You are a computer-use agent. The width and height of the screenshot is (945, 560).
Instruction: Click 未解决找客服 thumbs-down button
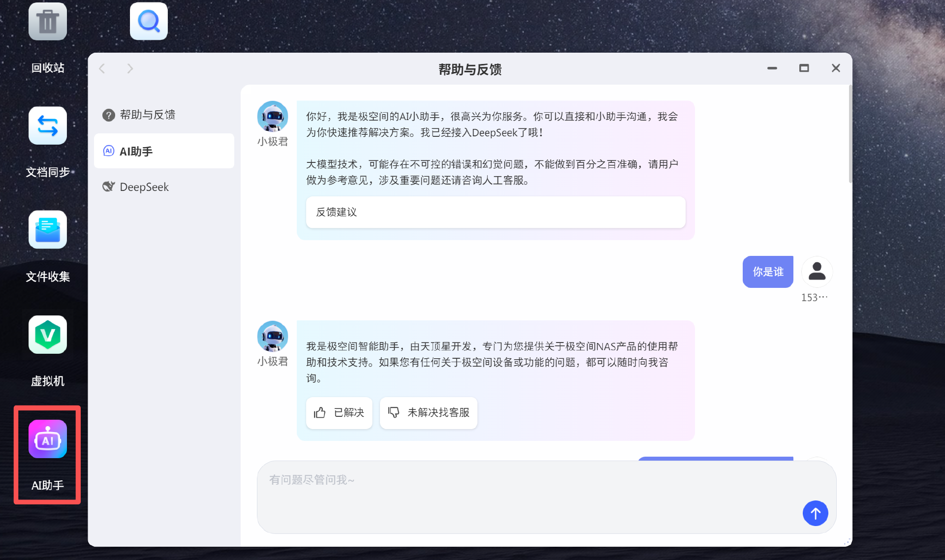428,412
